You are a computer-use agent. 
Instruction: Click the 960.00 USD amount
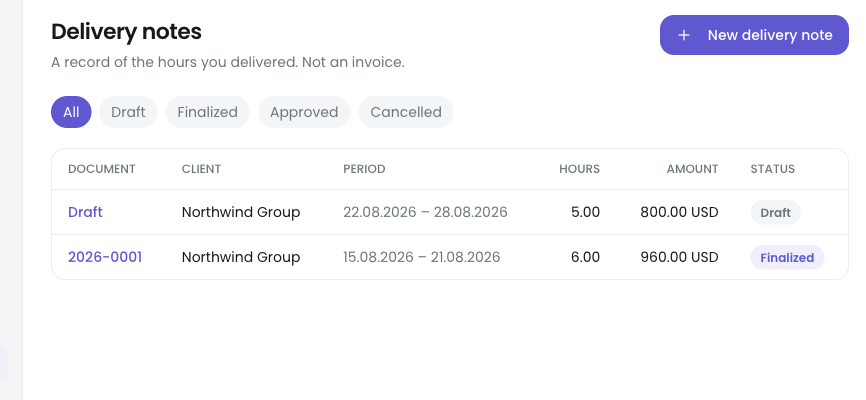coord(679,257)
